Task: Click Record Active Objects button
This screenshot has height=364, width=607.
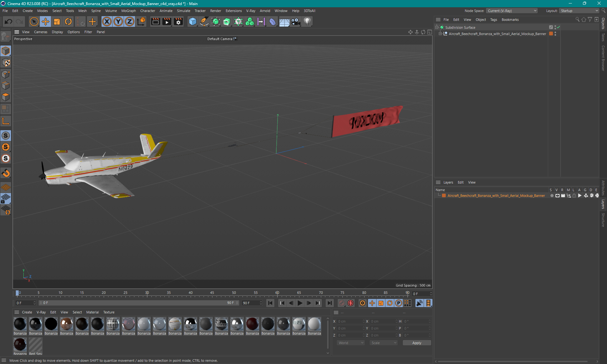Action: (x=342, y=303)
